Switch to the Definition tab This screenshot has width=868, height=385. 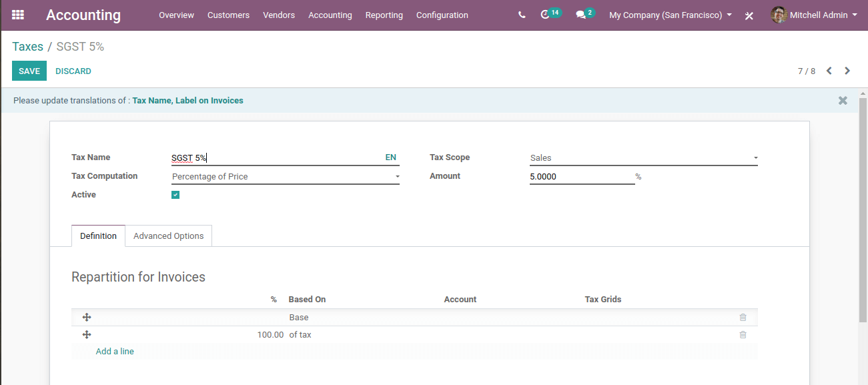click(x=98, y=236)
